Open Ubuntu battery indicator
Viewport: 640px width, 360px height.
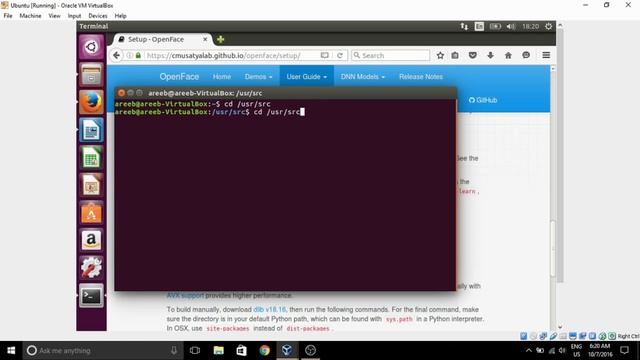[x=495, y=26]
